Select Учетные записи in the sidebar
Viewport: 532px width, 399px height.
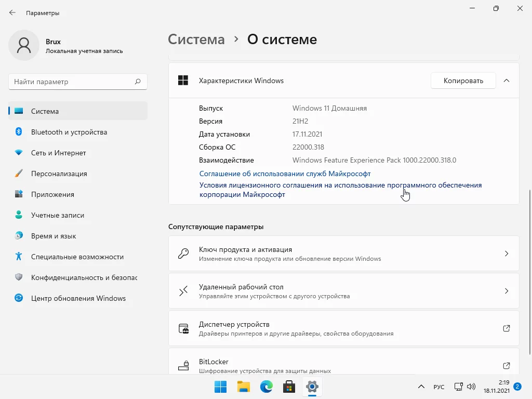57,215
